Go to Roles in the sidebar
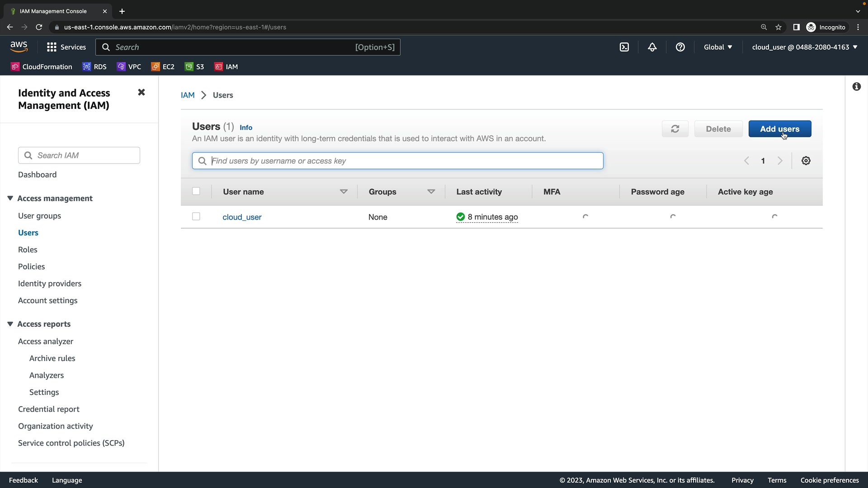This screenshot has height=488, width=868. (x=28, y=249)
